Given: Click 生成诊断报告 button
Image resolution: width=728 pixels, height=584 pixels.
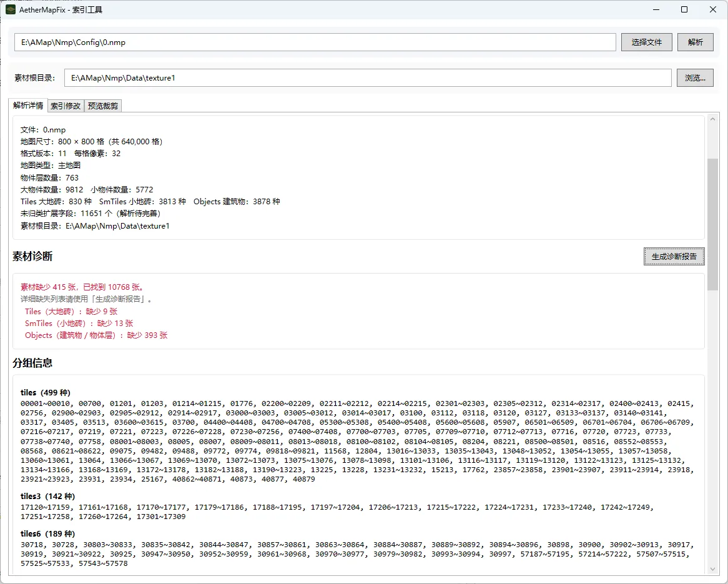Looking at the screenshot, I should point(674,257).
